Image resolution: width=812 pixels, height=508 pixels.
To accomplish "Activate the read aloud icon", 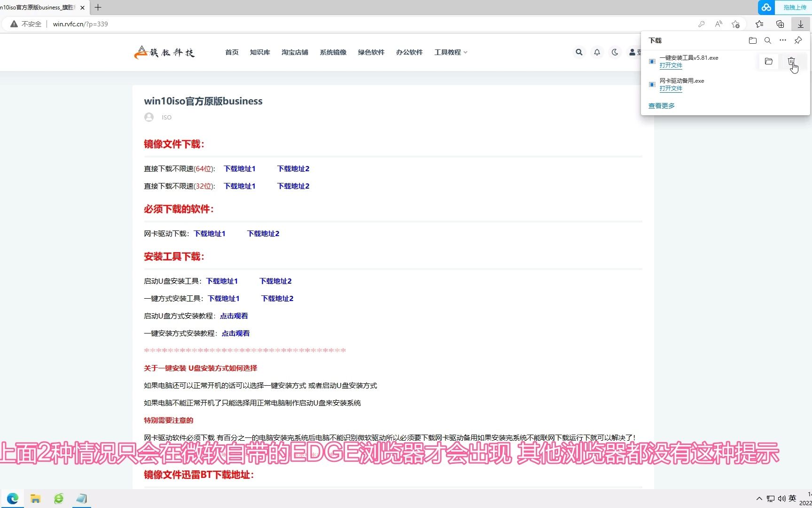I will point(718,24).
